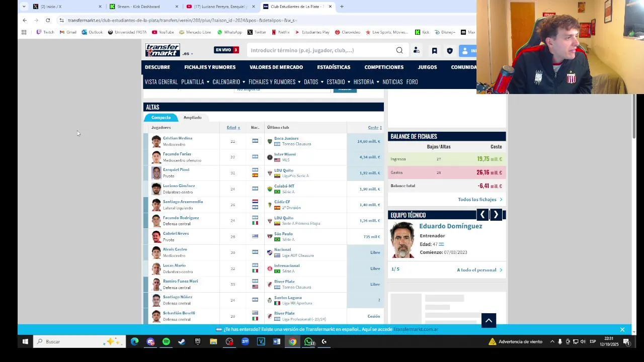Viewport: 644px width, 362px height.
Task: Open new browser tab
Action: click(x=342, y=7)
